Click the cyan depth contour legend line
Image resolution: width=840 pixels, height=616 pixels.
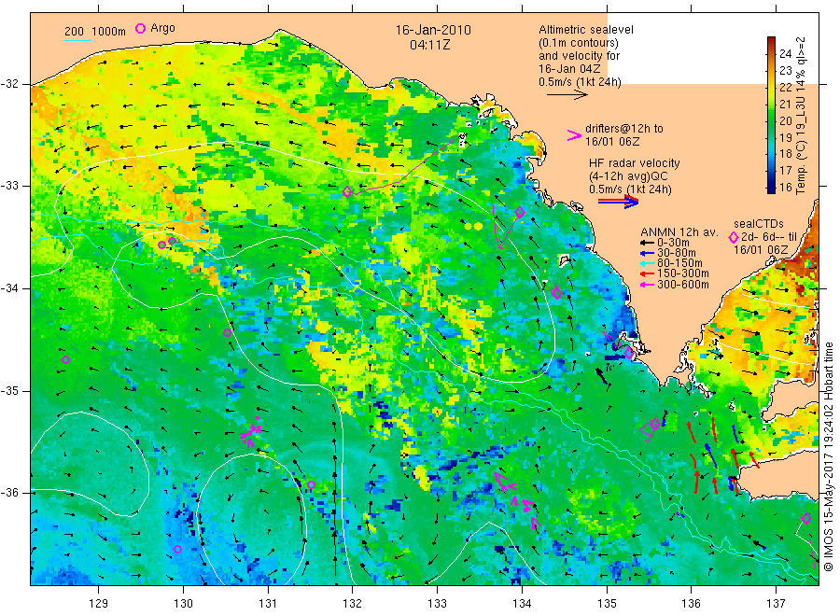pyautogui.click(x=77, y=40)
